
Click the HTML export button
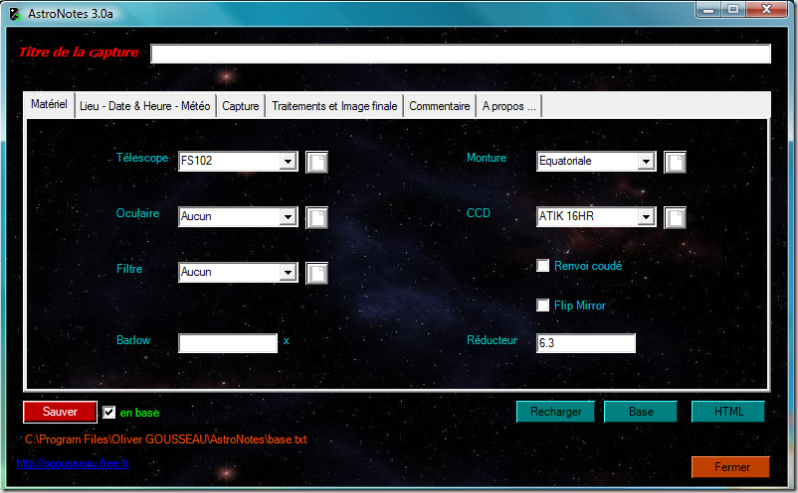click(x=728, y=412)
